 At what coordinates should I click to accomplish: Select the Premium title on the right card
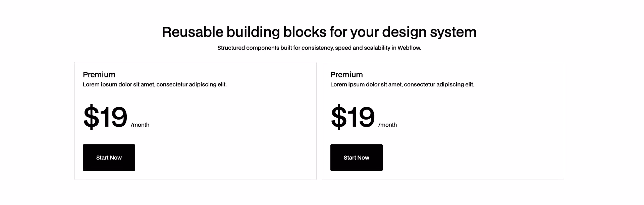[x=346, y=74]
